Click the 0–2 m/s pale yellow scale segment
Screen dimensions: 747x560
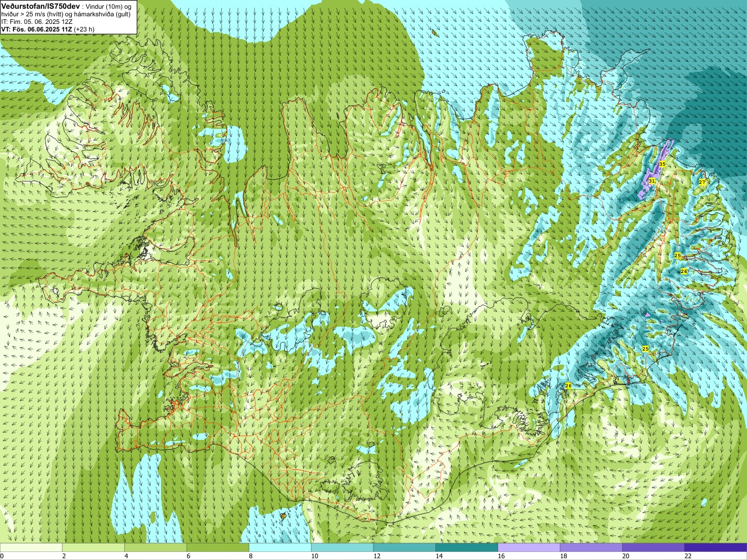click(x=31, y=548)
